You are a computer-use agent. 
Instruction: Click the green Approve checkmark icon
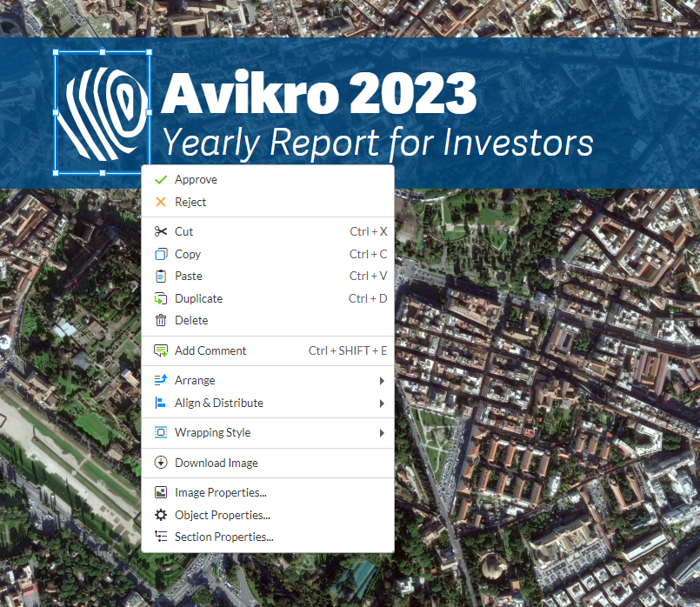(161, 179)
